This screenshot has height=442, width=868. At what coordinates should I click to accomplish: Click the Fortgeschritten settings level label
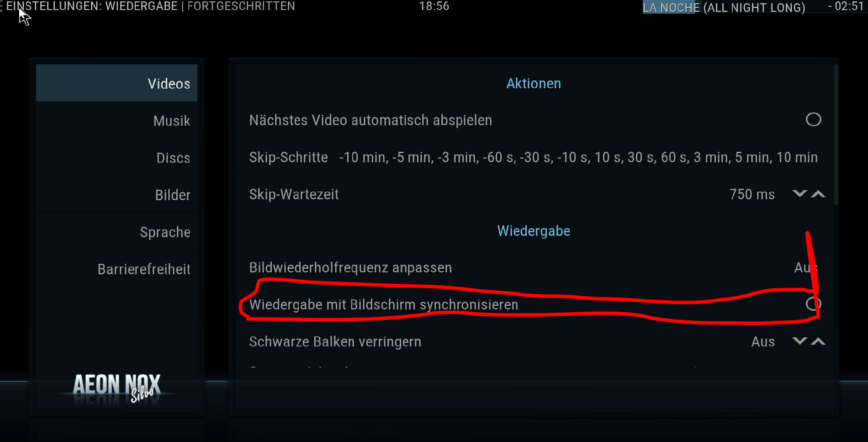[x=241, y=6]
